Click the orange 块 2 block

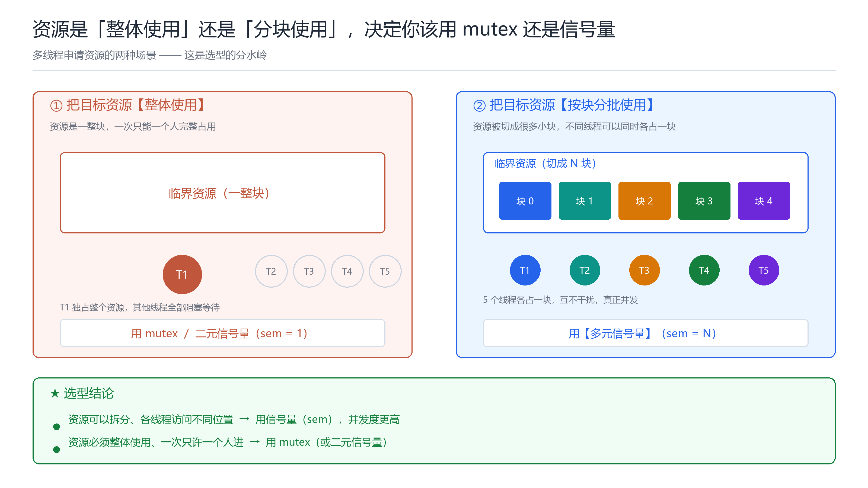coord(644,201)
